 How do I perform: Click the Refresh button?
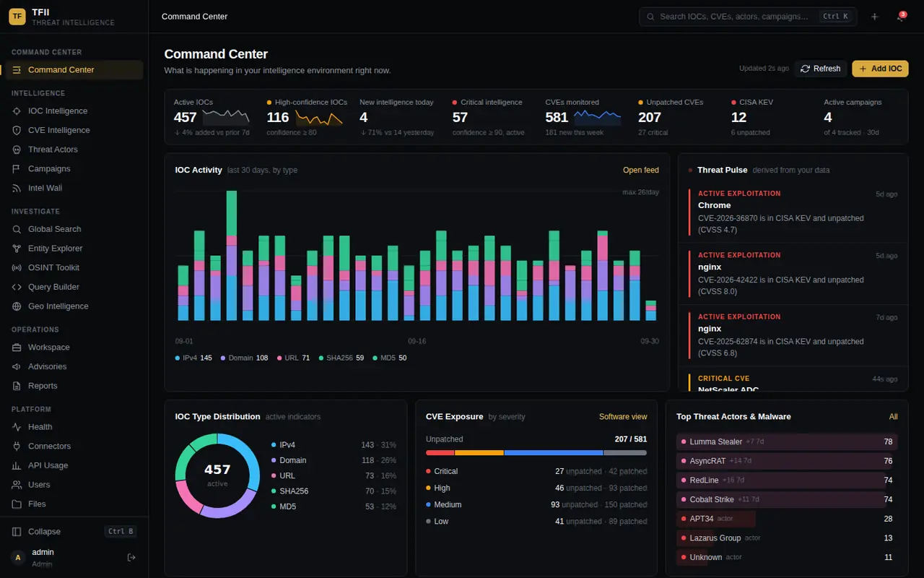[821, 69]
